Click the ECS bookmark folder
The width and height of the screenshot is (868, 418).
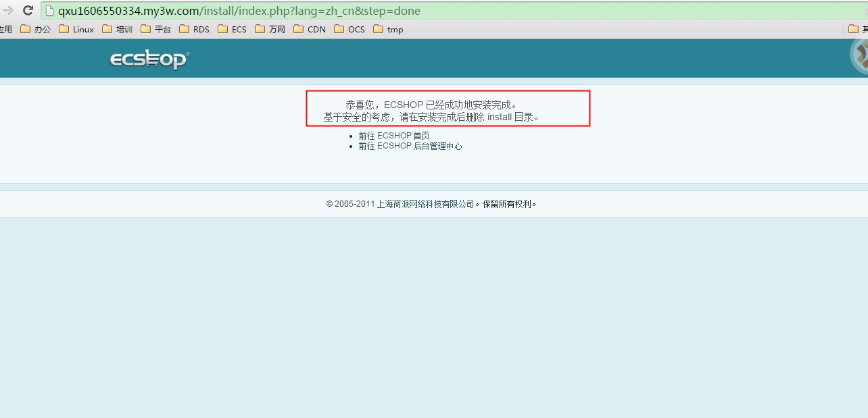[x=232, y=29]
